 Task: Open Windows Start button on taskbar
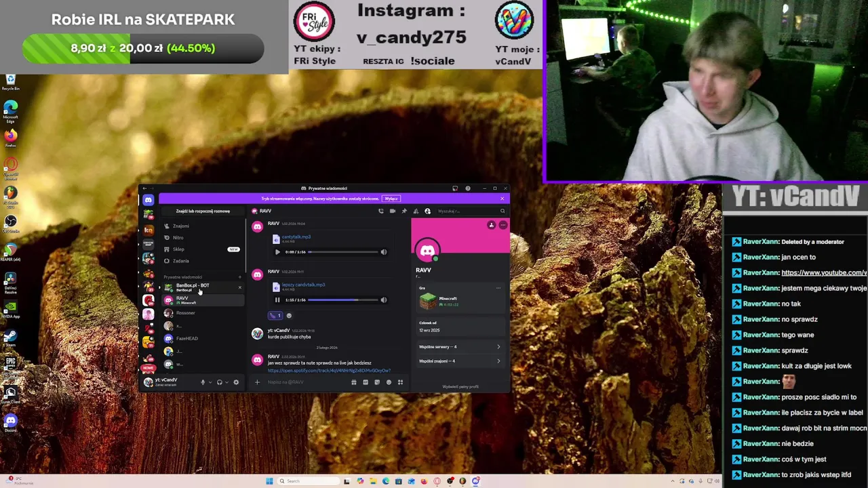click(x=269, y=481)
